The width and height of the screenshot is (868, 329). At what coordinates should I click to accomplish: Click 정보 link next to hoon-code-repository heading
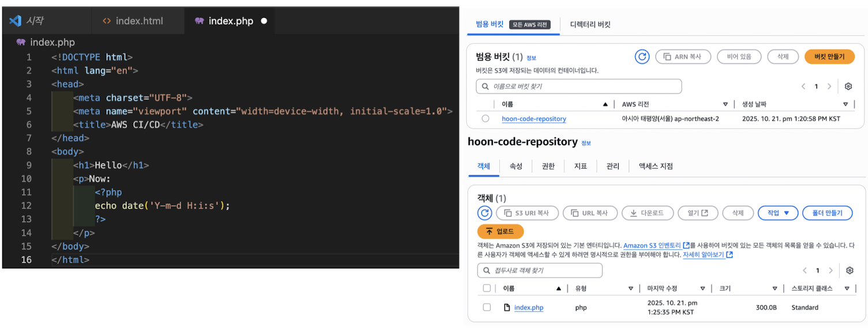point(586,143)
